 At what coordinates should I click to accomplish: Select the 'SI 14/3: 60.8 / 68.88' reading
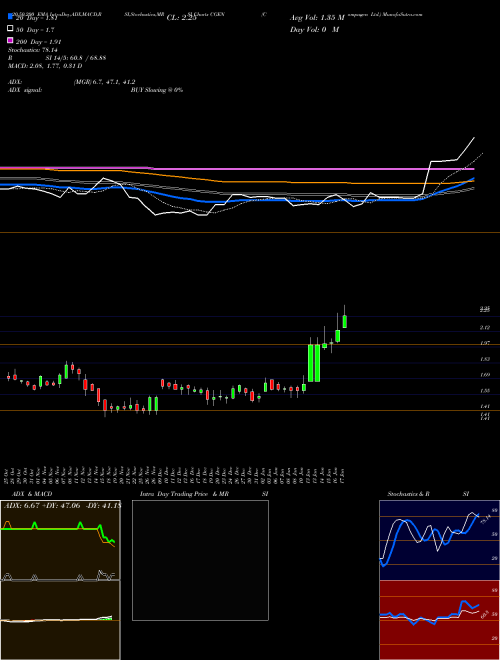[x=76, y=58]
